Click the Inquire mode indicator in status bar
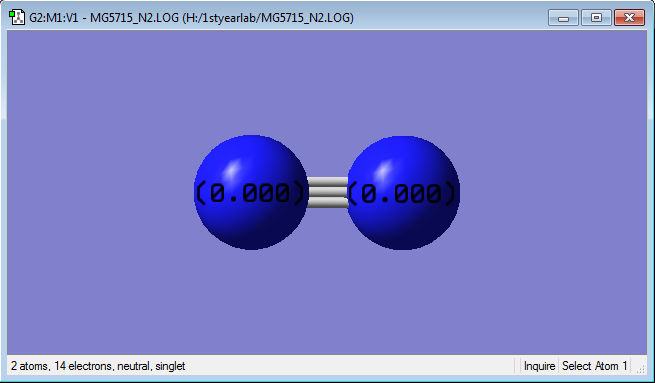Screen dimensions: 655x383 [x=539, y=366]
